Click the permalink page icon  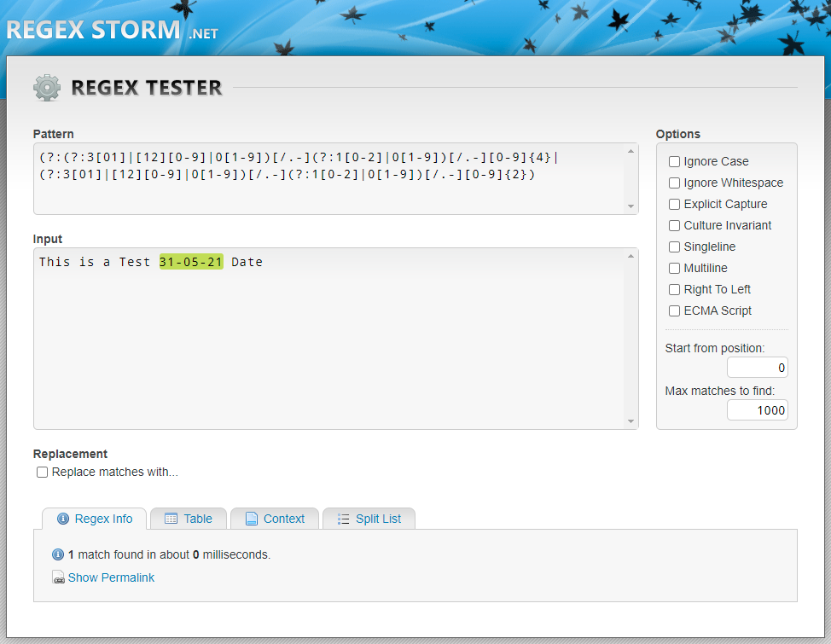click(x=58, y=577)
